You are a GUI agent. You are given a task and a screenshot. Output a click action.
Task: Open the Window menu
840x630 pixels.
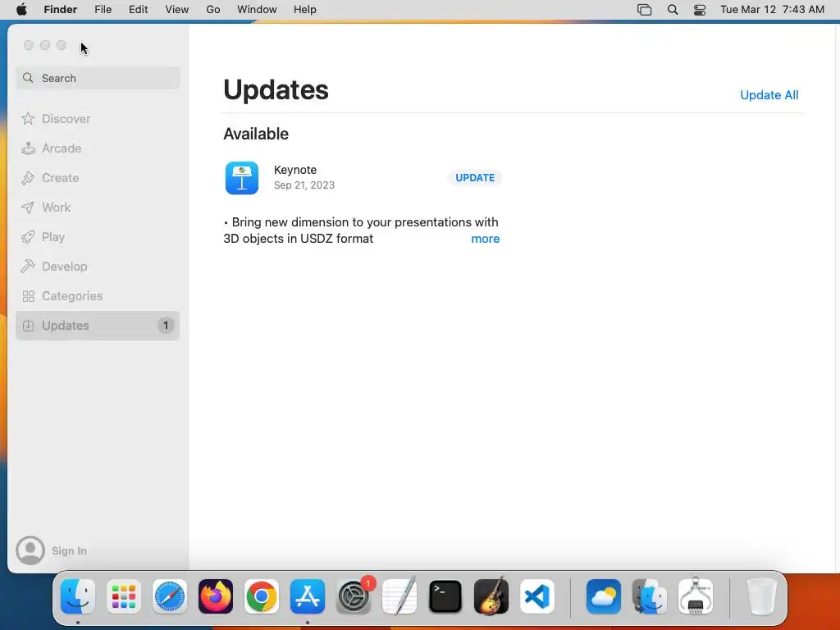257,10
